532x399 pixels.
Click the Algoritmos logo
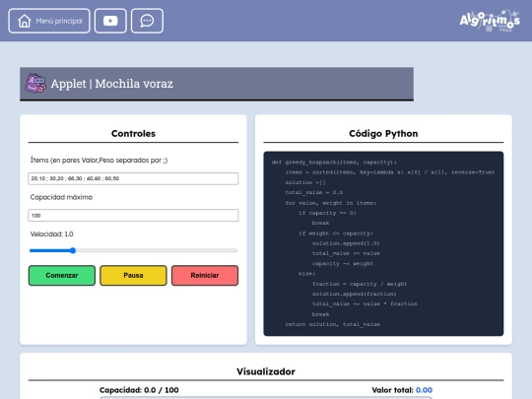tap(490, 21)
